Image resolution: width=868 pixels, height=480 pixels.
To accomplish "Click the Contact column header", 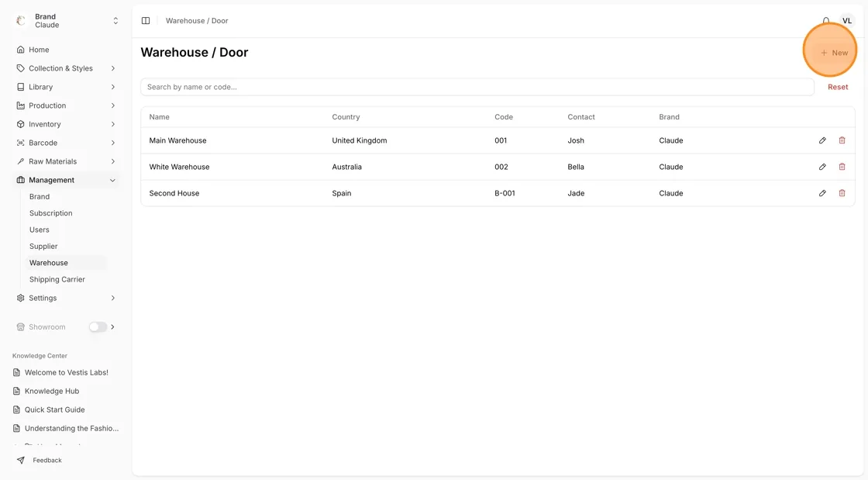I will coord(581,117).
